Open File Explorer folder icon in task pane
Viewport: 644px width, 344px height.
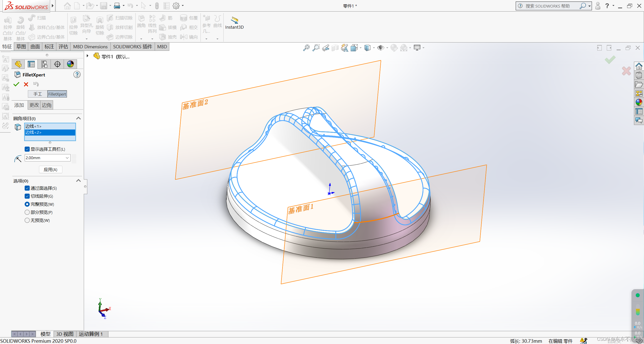[x=639, y=84]
